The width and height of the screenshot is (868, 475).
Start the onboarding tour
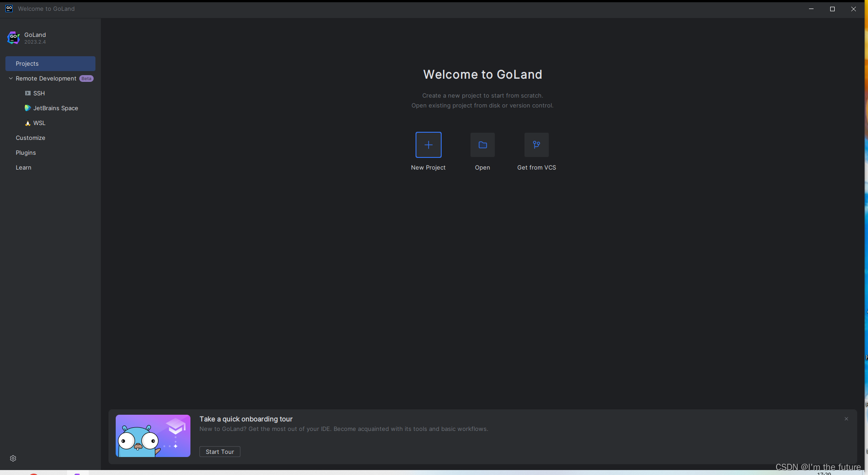tap(220, 452)
